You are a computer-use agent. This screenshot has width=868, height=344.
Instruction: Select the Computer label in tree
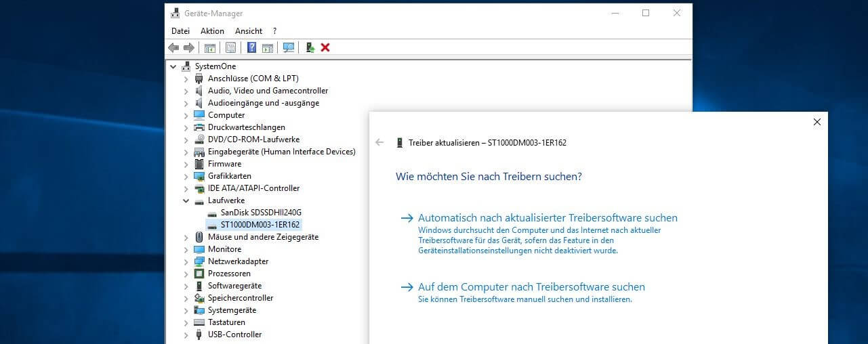pyautogui.click(x=226, y=115)
